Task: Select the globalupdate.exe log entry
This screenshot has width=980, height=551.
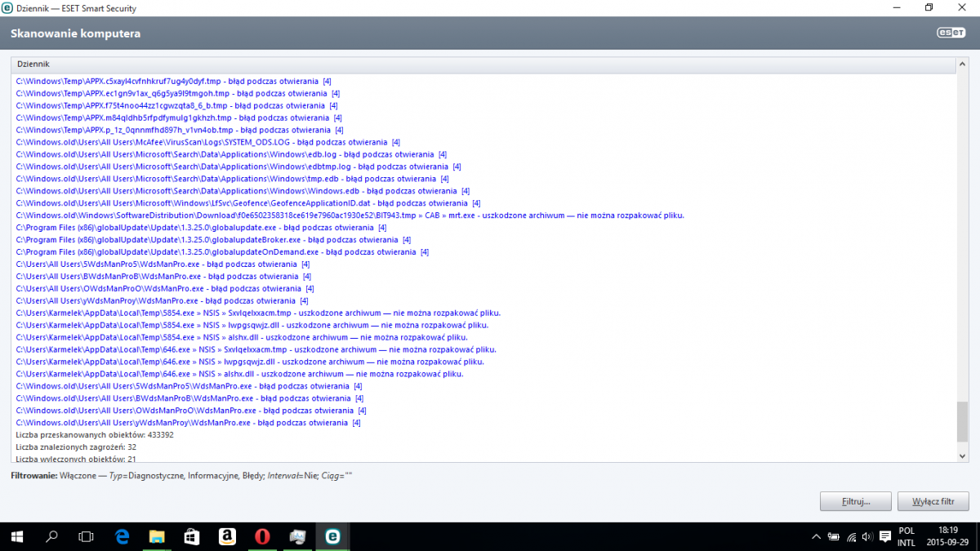Action: point(202,228)
